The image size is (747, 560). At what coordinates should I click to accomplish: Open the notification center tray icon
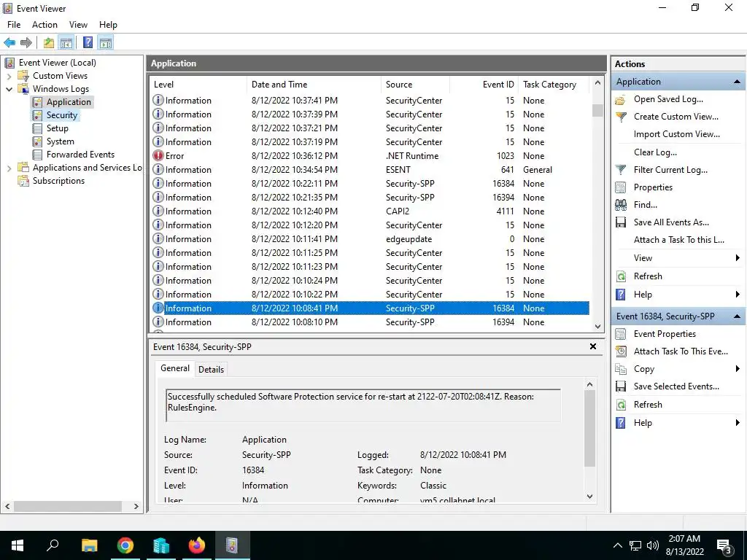coord(724,546)
